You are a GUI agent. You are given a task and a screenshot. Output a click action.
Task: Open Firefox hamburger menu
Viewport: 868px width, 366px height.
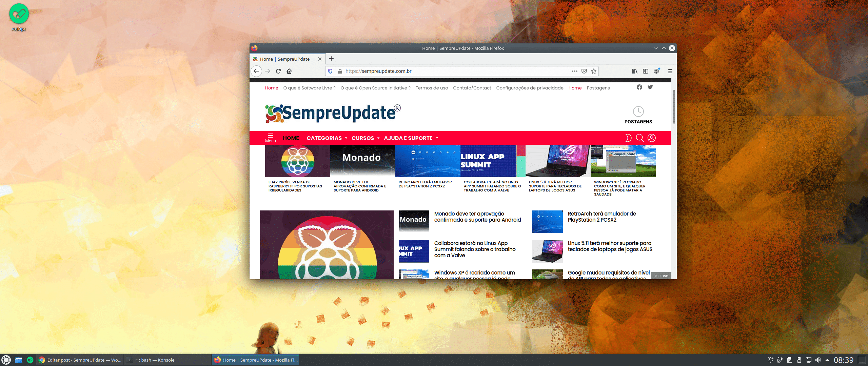(670, 71)
